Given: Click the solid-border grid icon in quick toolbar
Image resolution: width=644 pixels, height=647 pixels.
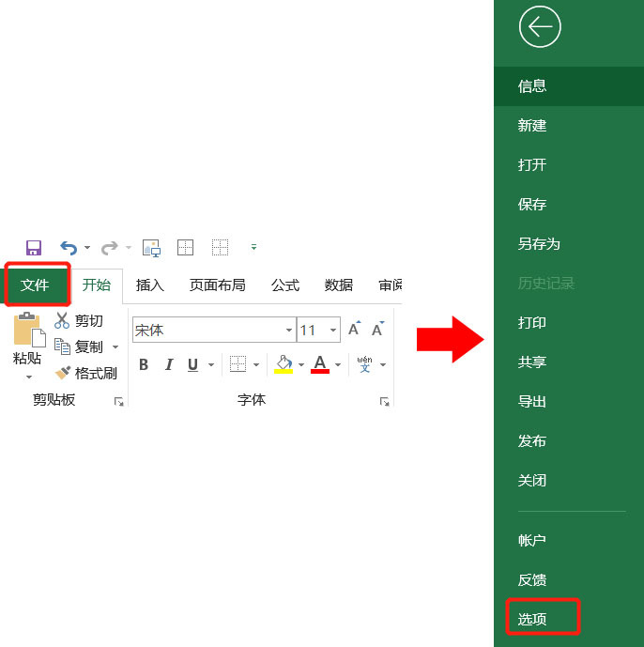Looking at the screenshot, I should click(x=185, y=248).
